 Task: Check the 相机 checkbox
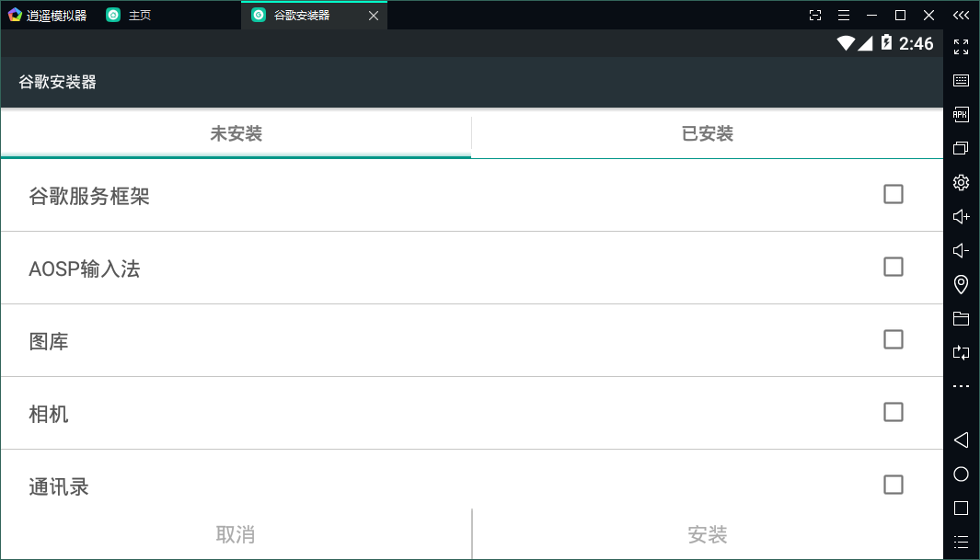(894, 412)
